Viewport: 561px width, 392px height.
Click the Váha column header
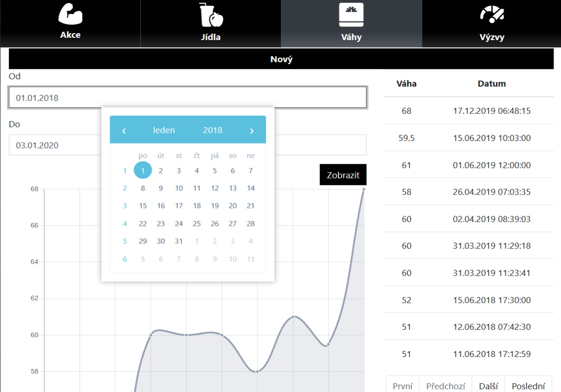click(x=406, y=83)
